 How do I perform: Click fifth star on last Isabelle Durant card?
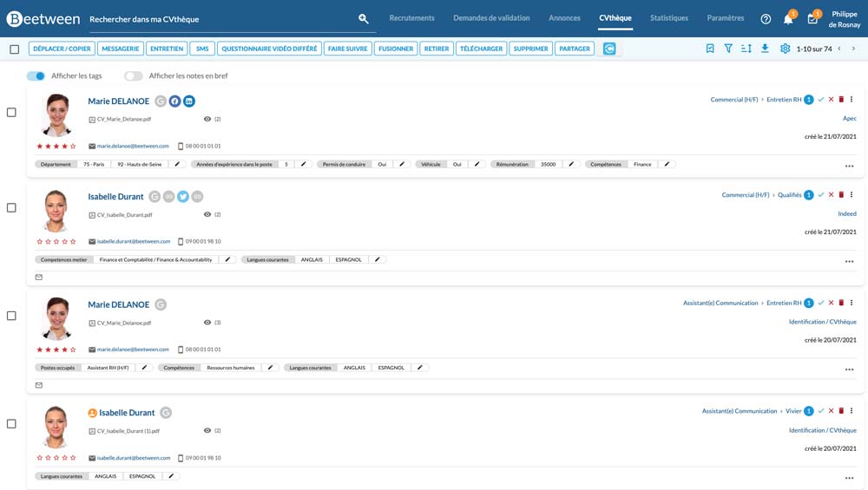tap(73, 458)
